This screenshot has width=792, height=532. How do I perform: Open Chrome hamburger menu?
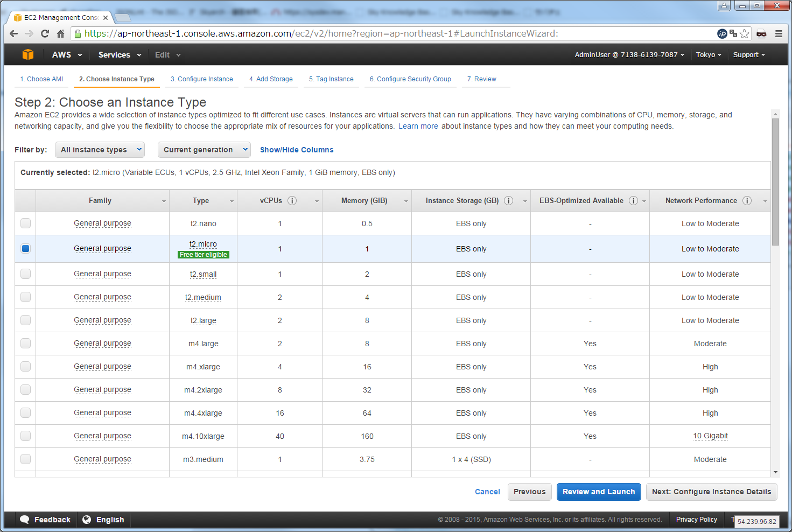point(779,33)
